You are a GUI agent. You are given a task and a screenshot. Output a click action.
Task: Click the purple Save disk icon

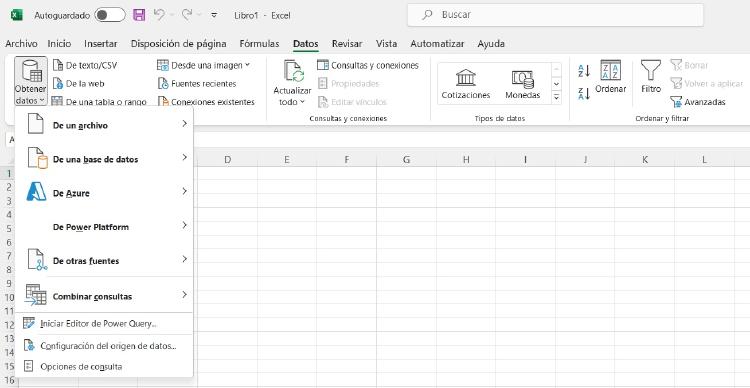click(x=139, y=15)
